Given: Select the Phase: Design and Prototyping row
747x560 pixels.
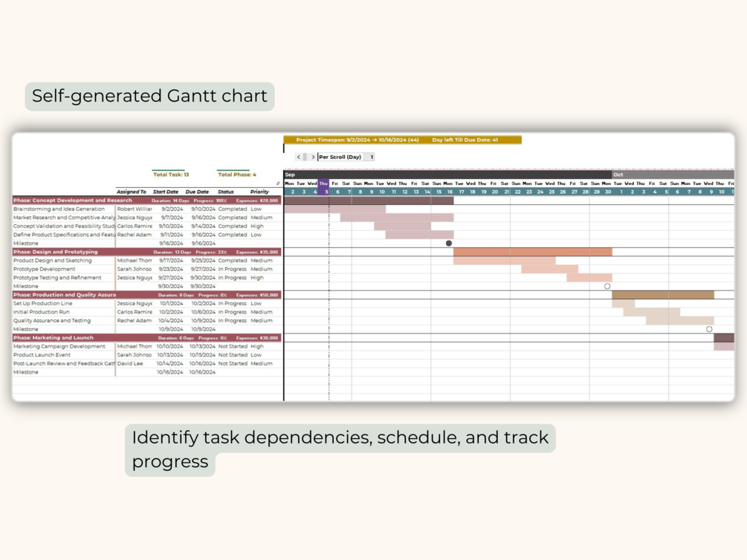Looking at the screenshot, I should 146,252.
